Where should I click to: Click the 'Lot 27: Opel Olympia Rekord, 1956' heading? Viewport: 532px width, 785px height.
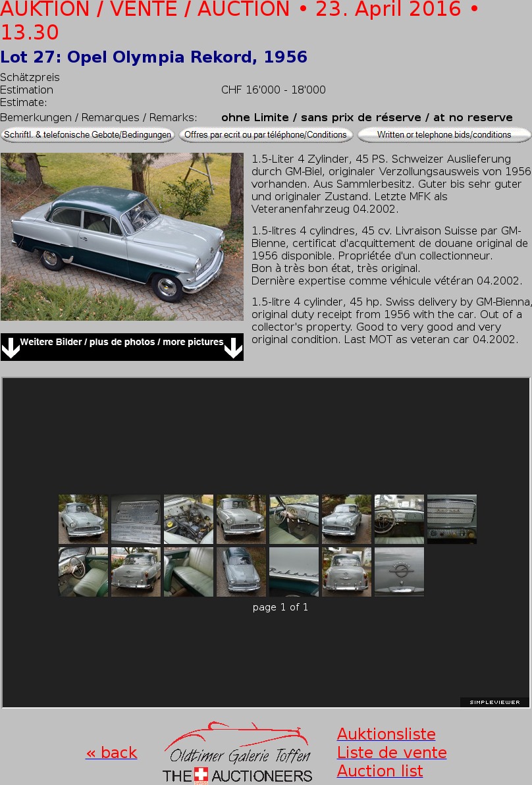click(x=153, y=57)
